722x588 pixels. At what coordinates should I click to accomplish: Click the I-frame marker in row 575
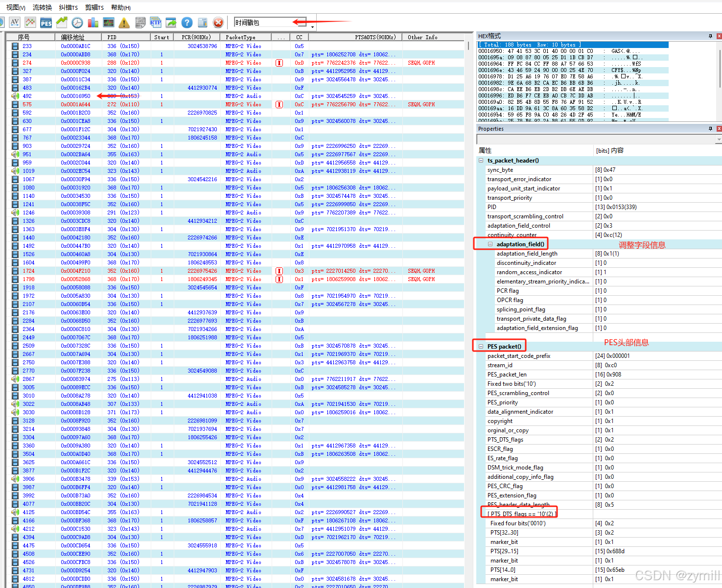tap(279, 104)
